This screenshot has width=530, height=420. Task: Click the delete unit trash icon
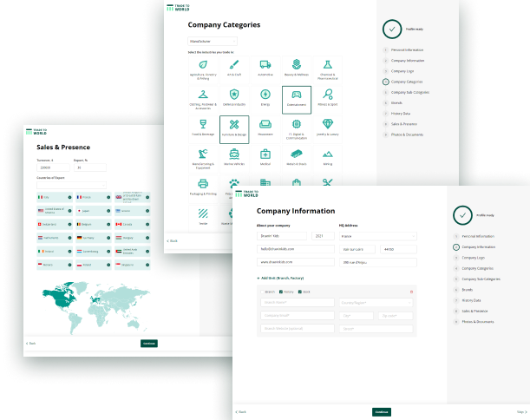point(411,292)
